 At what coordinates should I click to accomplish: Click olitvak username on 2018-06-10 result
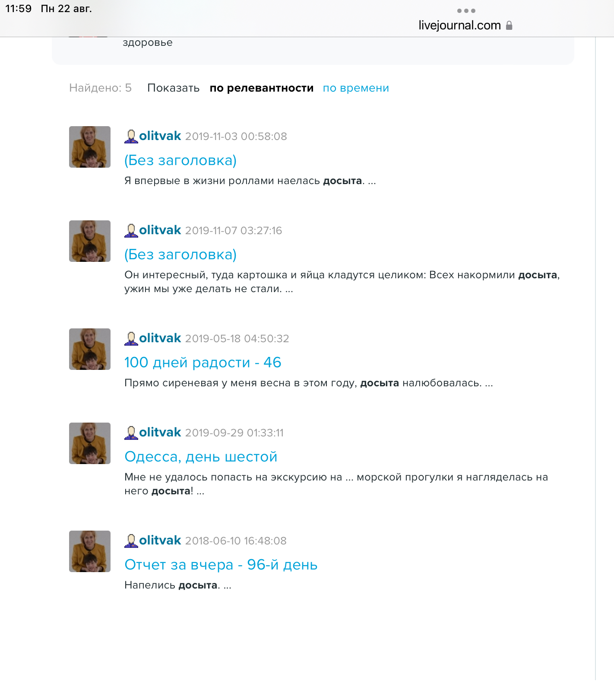coord(160,541)
